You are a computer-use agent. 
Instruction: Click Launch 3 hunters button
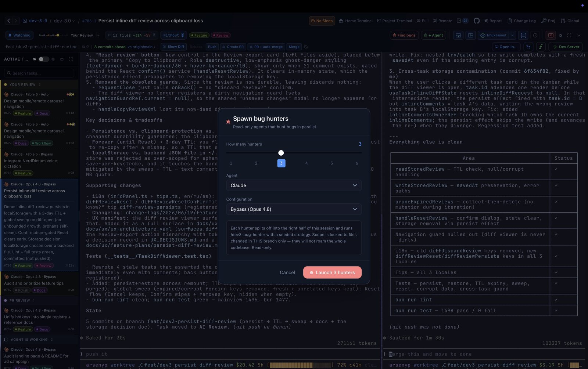click(x=332, y=272)
